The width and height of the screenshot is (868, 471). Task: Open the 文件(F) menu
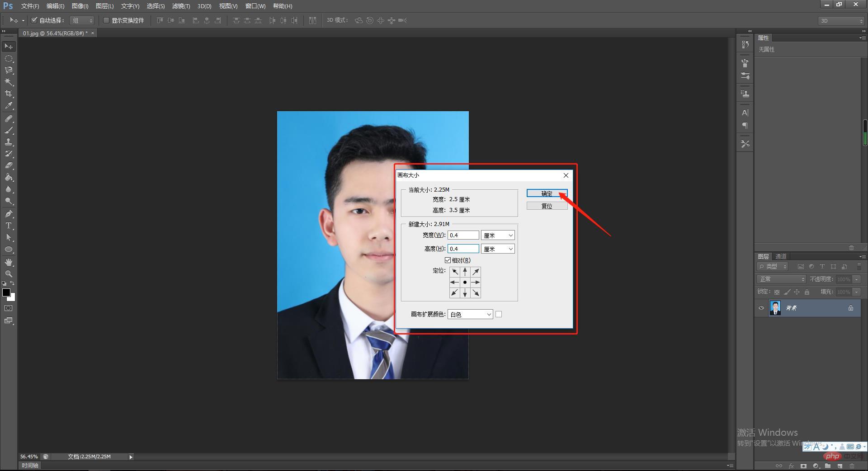pos(30,6)
